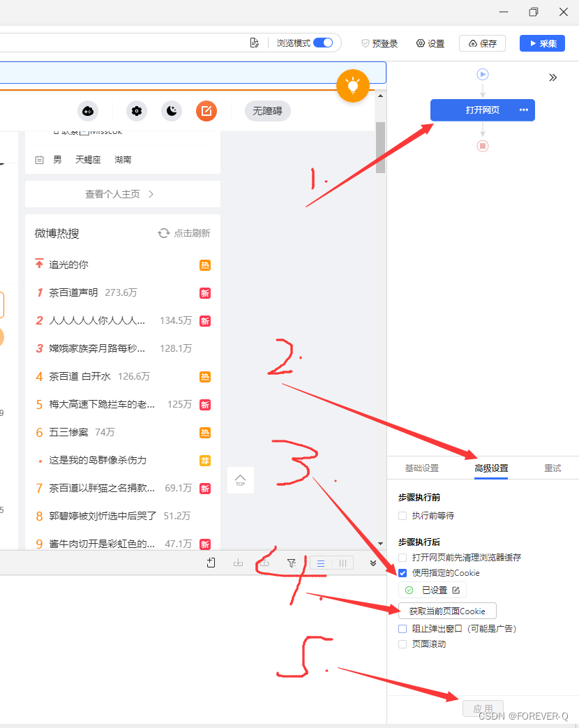Open hot search 五三惨案
579x728 pixels.
[x=68, y=432]
